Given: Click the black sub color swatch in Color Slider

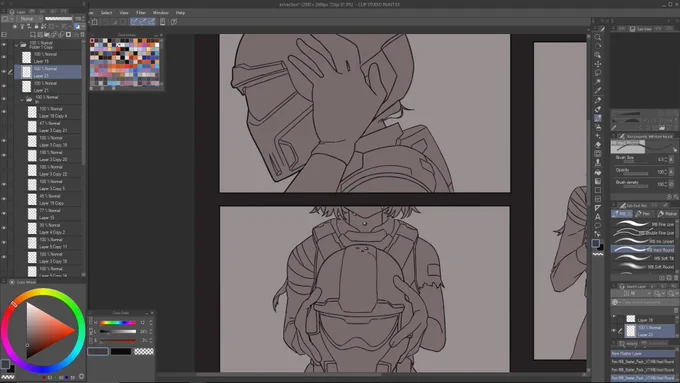Looking at the screenshot, I should [x=121, y=351].
